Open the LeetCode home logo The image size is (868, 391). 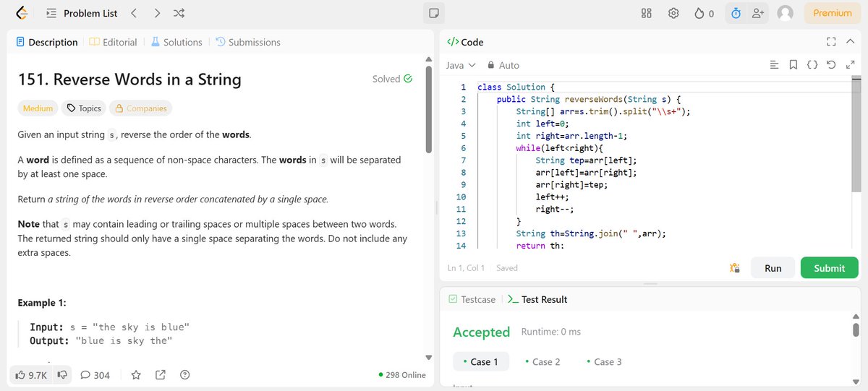point(22,13)
